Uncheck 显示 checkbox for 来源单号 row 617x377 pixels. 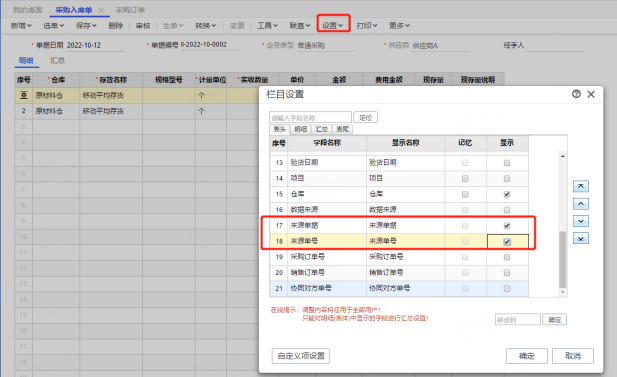(507, 242)
